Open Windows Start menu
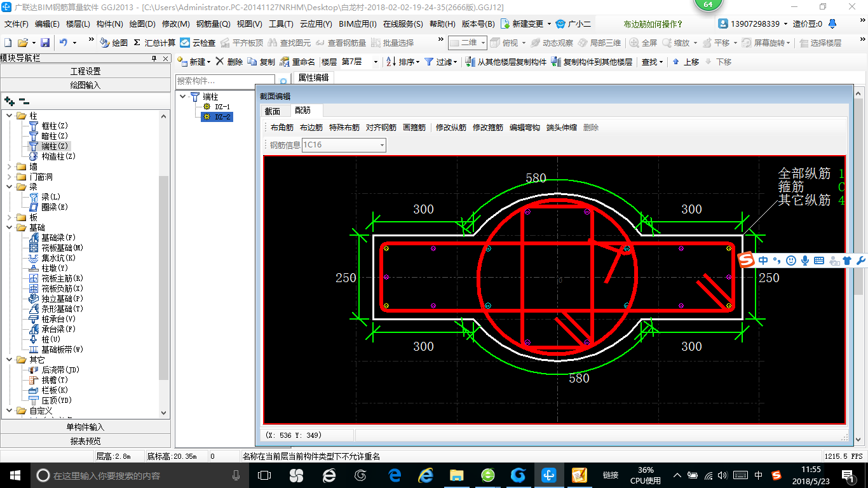Screen dimensions: 868x488 (14, 475)
